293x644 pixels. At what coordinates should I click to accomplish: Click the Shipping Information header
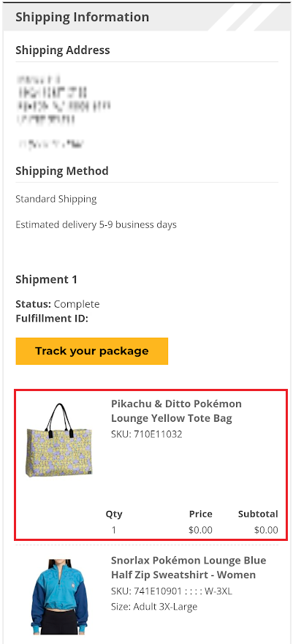[x=82, y=18]
